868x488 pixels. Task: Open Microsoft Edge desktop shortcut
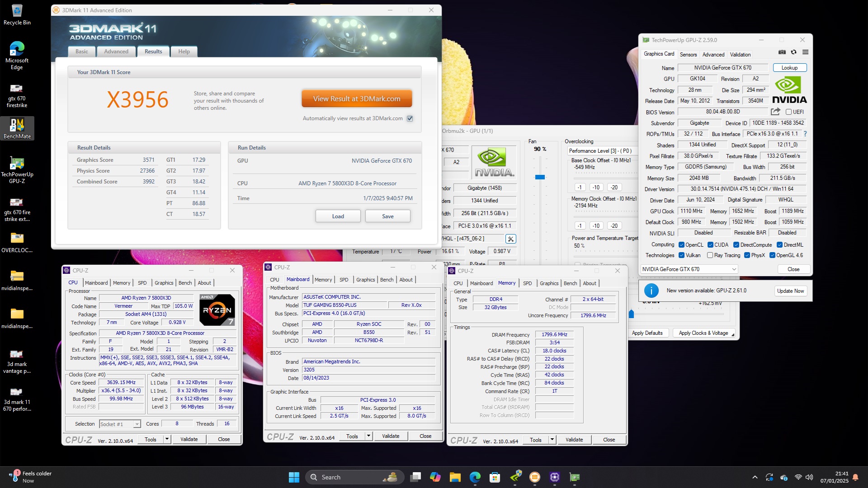[17, 55]
